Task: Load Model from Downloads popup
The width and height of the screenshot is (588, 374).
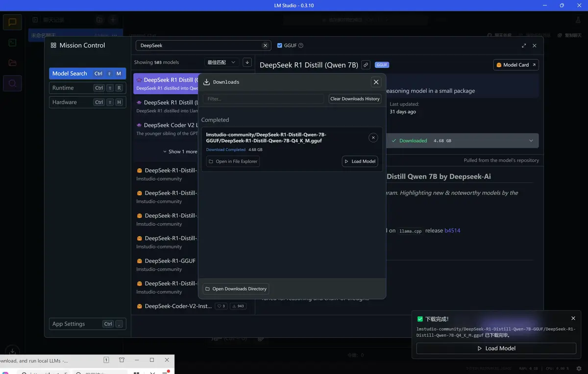Action: [360, 161]
